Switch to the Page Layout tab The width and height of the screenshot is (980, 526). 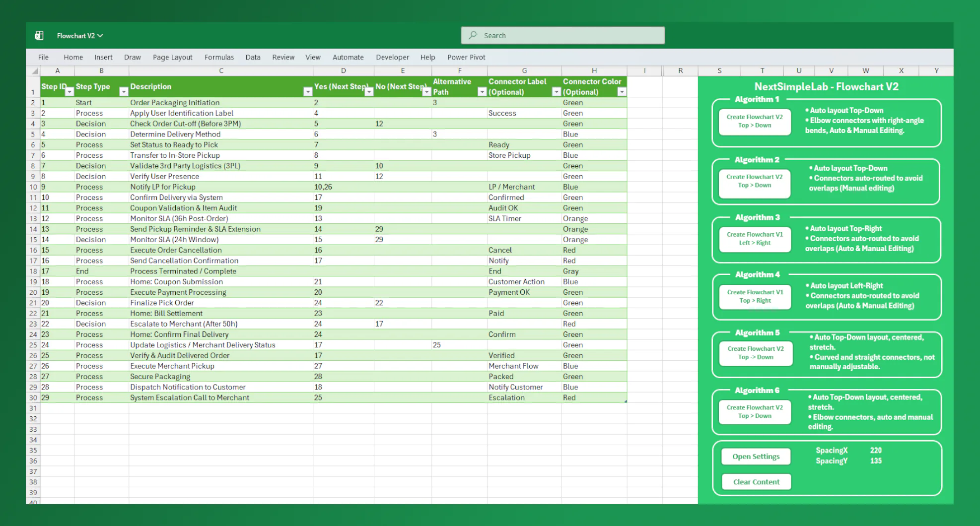tap(172, 57)
